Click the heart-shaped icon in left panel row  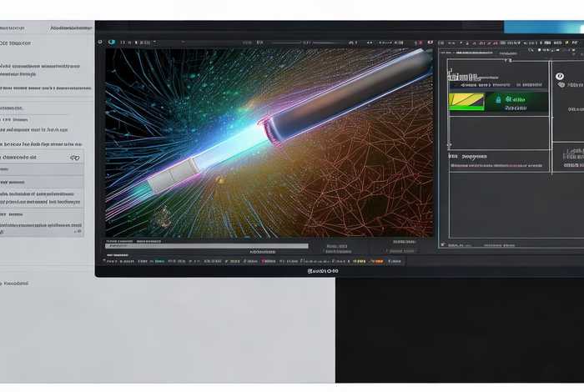74,157
